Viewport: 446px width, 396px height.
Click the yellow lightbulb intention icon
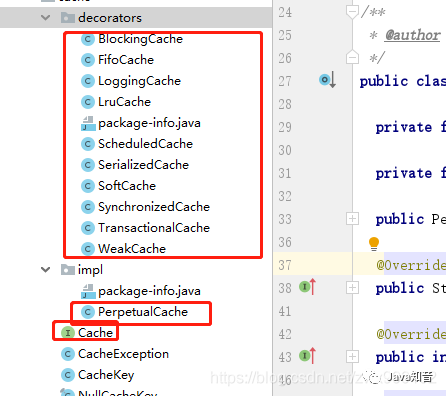[374, 244]
